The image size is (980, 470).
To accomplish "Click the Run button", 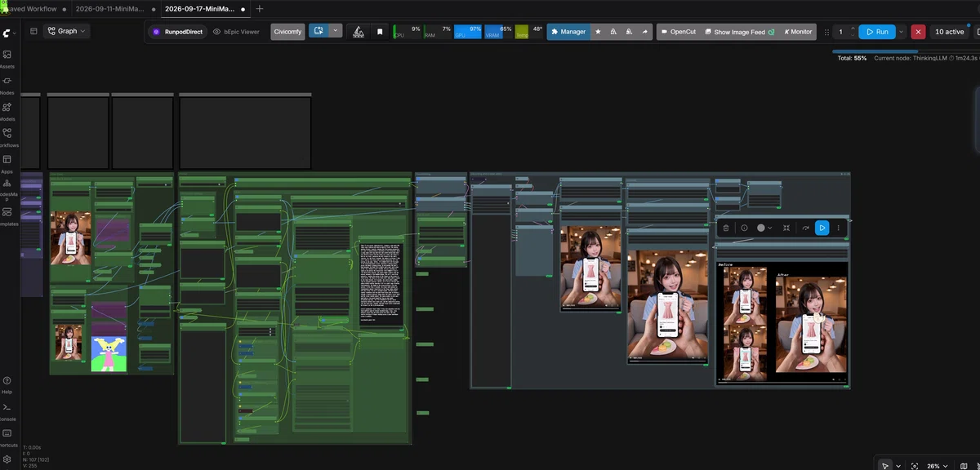I will pos(877,32).
